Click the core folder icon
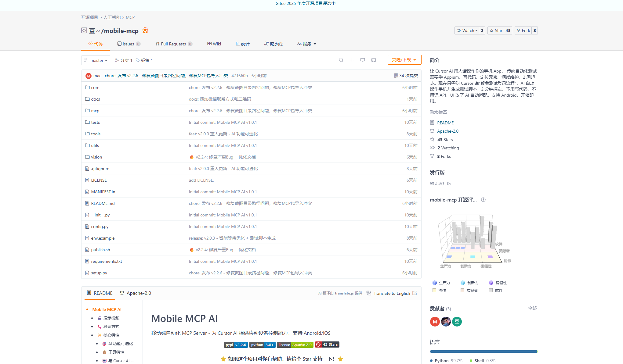This screenshot has width=623, height=364. point(87,87)
